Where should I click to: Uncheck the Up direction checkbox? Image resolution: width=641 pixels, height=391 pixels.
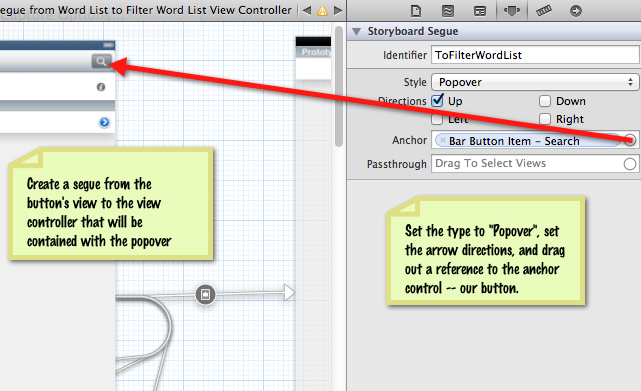437,101
